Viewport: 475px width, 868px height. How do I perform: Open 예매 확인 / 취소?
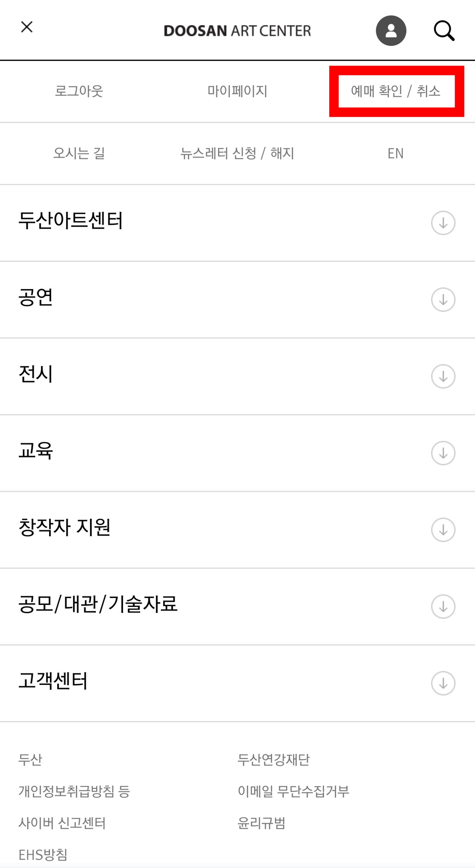point(396,91)
